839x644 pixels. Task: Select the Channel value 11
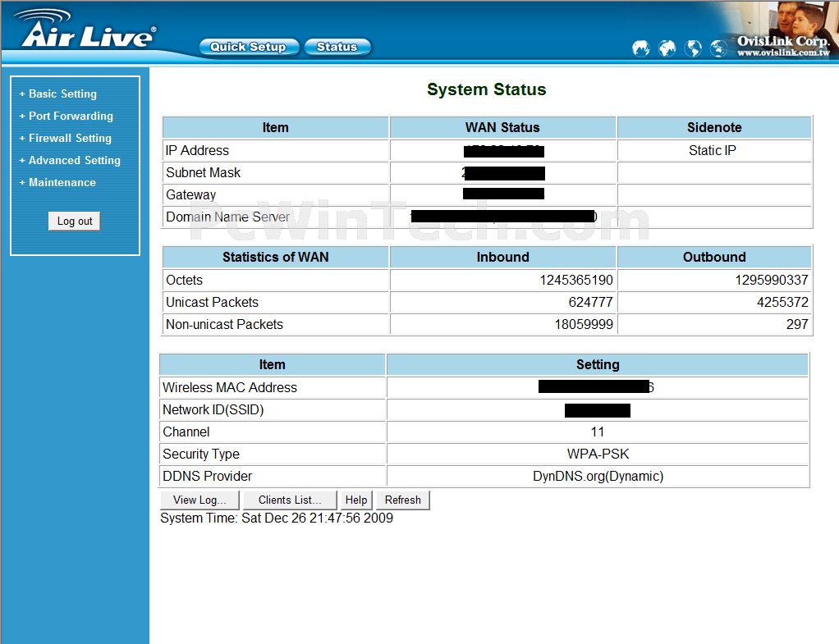pos(598,432)
